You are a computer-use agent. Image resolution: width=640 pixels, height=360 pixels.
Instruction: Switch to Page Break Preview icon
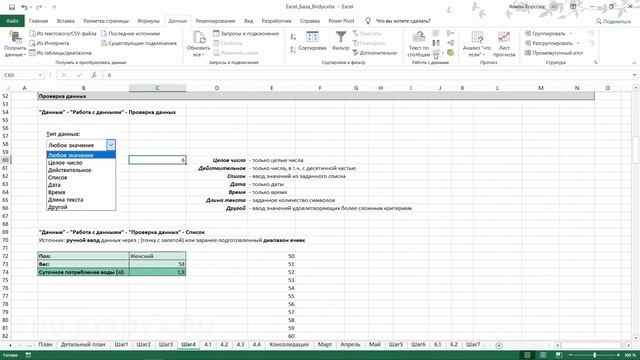[x=559, y=355]
